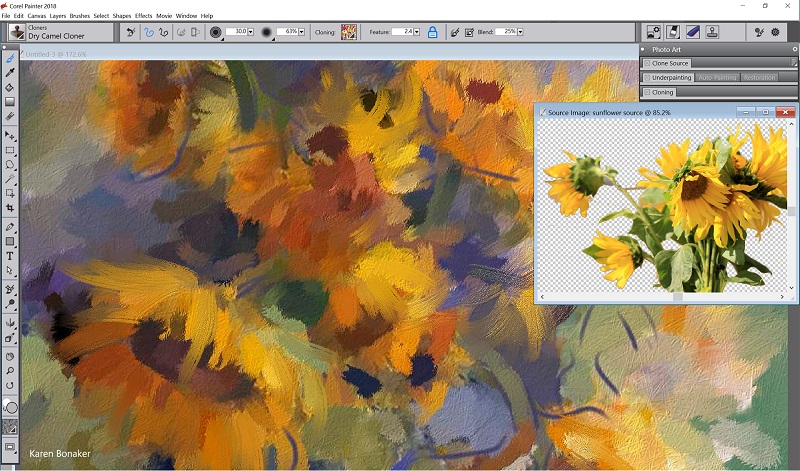The width and height of the screenshot is (800, 471).
Task: Switch to the Restoration tab
Action: 760,77
